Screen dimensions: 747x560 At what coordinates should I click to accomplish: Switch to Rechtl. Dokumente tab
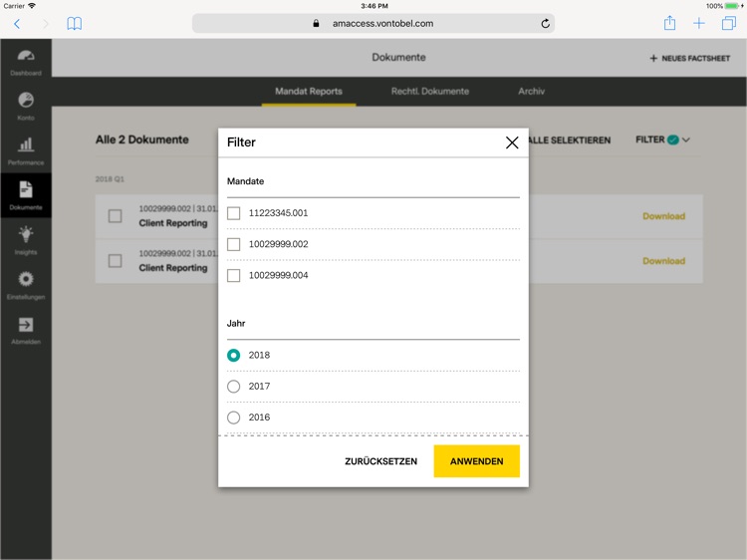(x=430, y=91)
